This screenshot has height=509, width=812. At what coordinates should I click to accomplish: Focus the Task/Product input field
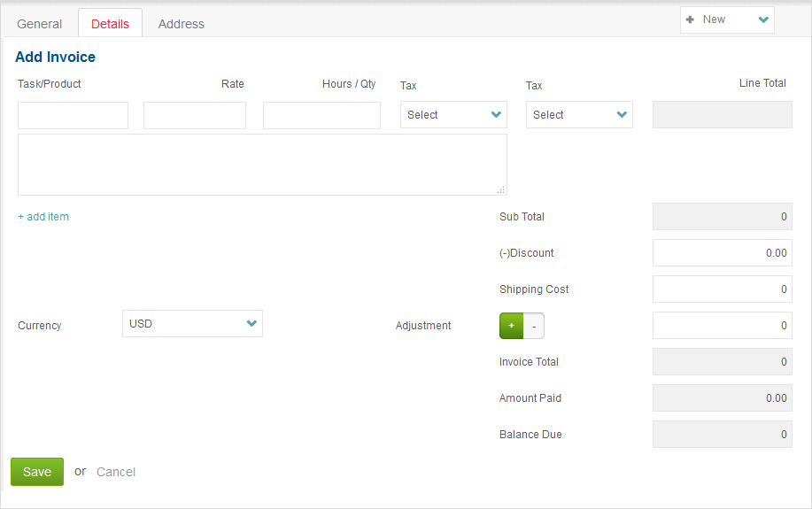(x=73, y=115)
